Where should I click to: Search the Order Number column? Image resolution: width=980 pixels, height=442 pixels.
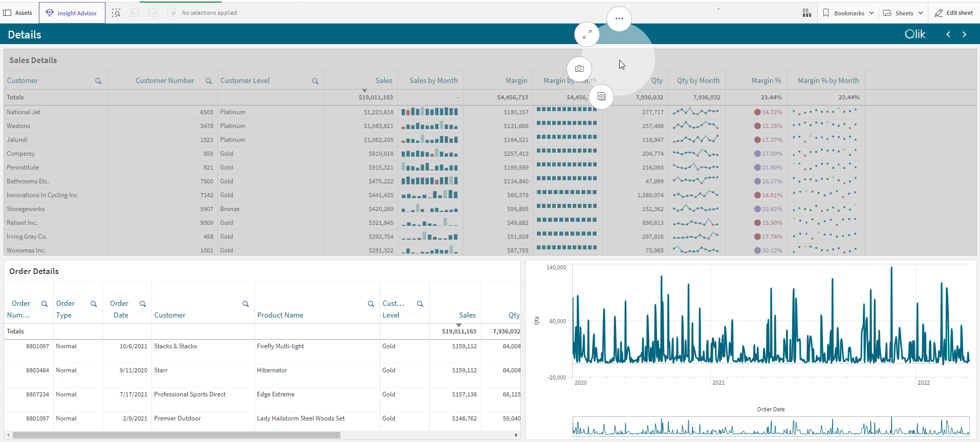(45, 304)
